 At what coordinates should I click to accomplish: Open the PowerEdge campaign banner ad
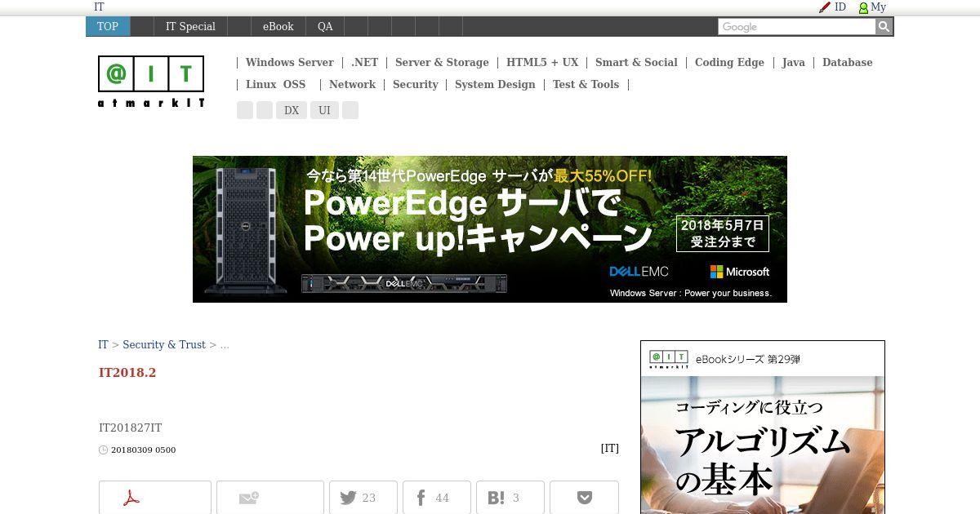pyautogui.click(x=490, y=229)
